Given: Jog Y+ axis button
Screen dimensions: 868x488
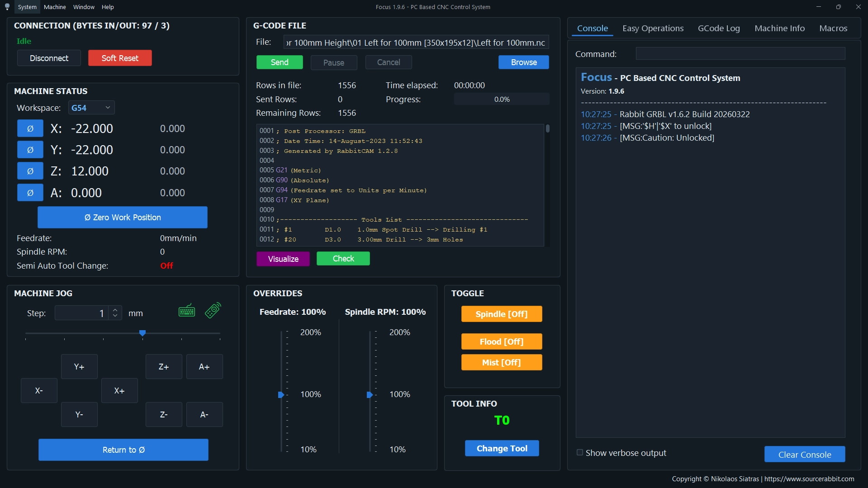Looking at the screenshot, I should click(79, 366).
